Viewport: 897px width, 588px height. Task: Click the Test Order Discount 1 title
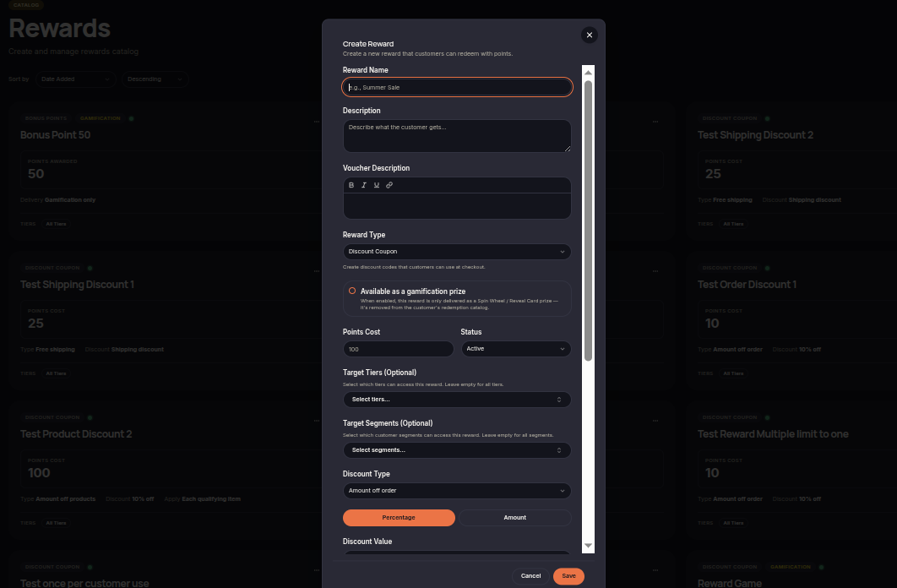click(747, 284)
